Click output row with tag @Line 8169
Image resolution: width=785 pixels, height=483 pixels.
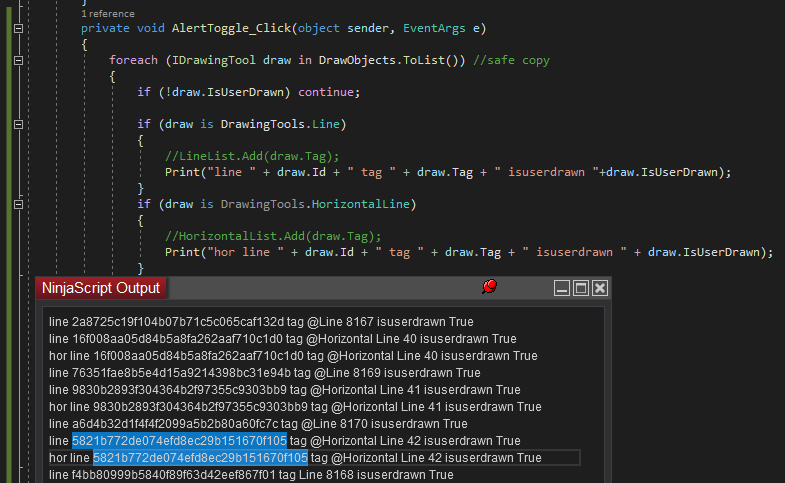(x=264, y=373)
